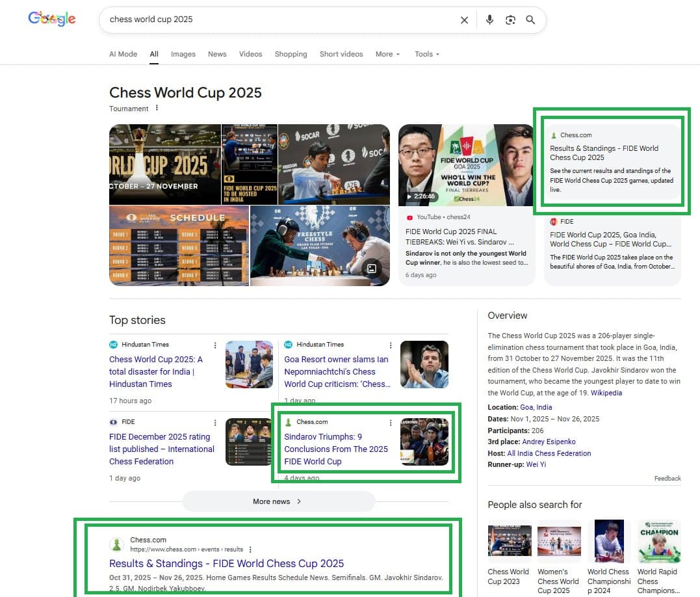Screen dimensions: 700x597
Task: Click '17 hours ago' timestamp text
Action: pyautogui.click(x=131, y=401)
